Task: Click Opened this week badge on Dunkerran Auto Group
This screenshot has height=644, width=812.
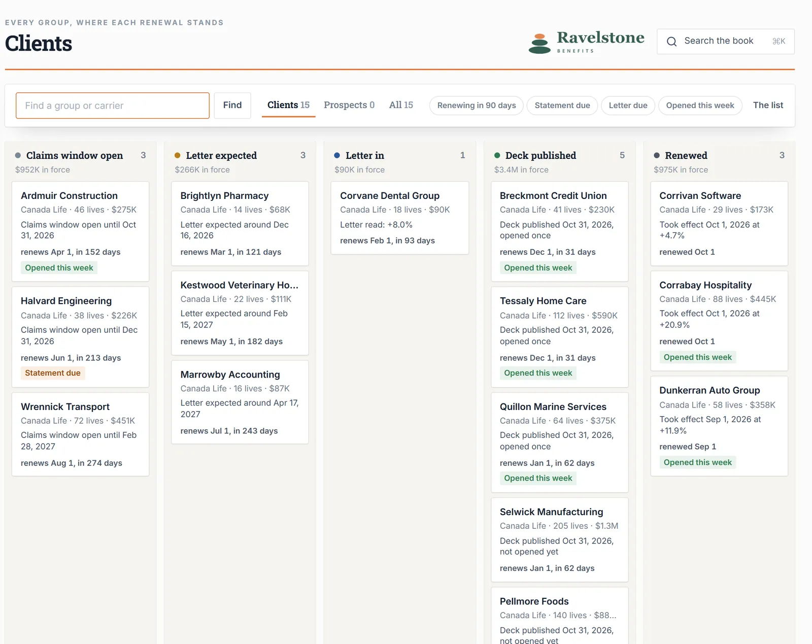Action: [698, 462]
